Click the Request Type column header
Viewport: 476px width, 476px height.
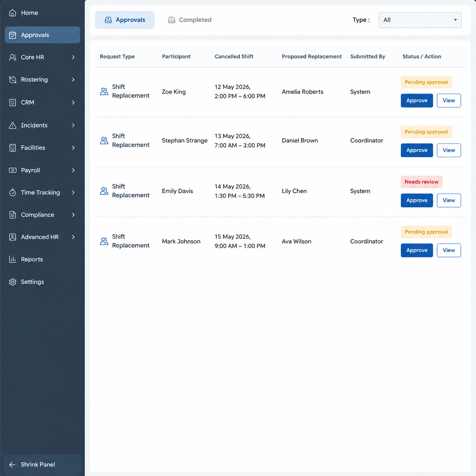117,57
